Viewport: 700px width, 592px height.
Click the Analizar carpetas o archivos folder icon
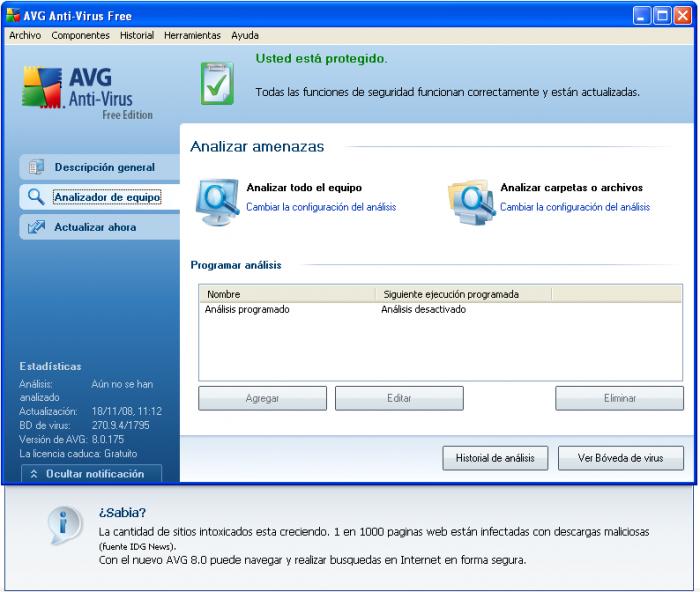(471, 202)
